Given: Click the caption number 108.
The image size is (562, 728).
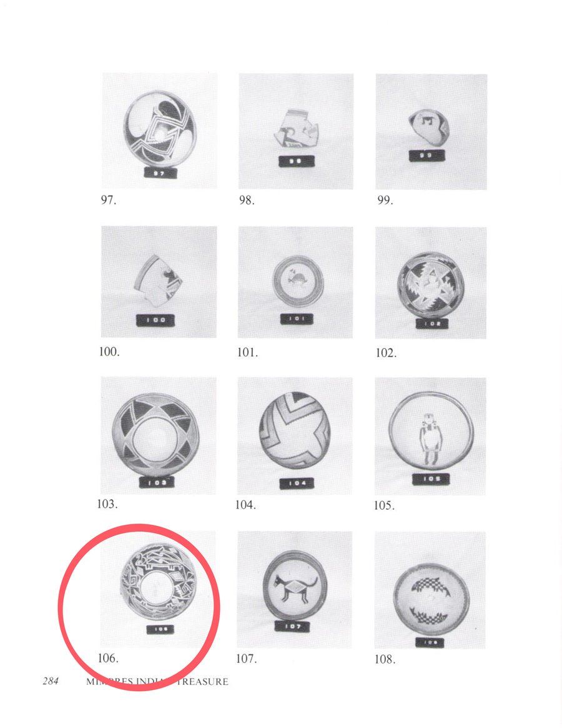Looking at the screenshot, I should [385, 659].
